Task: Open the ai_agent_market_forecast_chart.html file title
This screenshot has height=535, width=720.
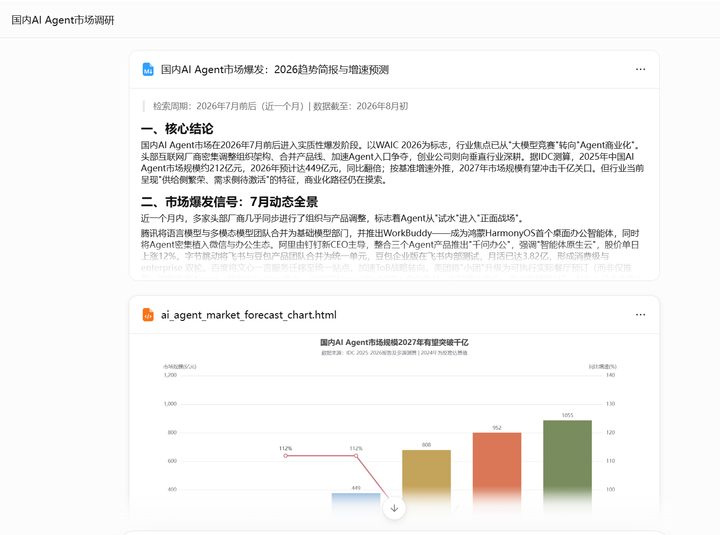Action: coord(248,315)
